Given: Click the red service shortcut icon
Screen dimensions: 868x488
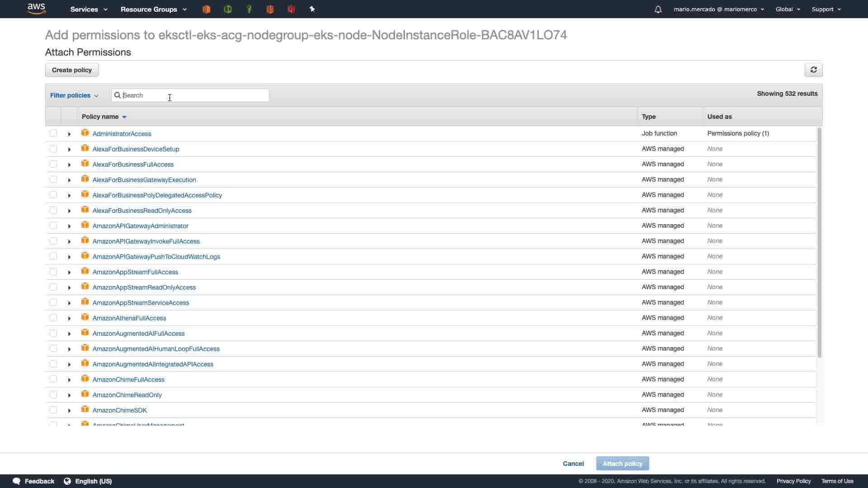Looking at the screenshot, I should coord(291,9).
